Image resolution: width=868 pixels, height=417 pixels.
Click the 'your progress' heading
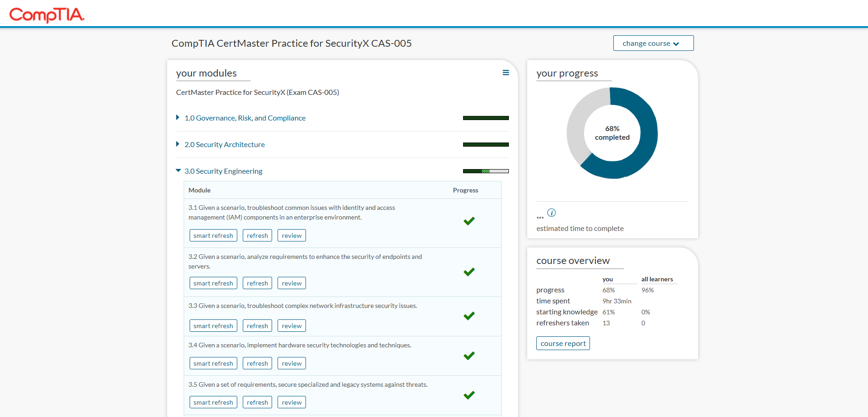point(567,73)
